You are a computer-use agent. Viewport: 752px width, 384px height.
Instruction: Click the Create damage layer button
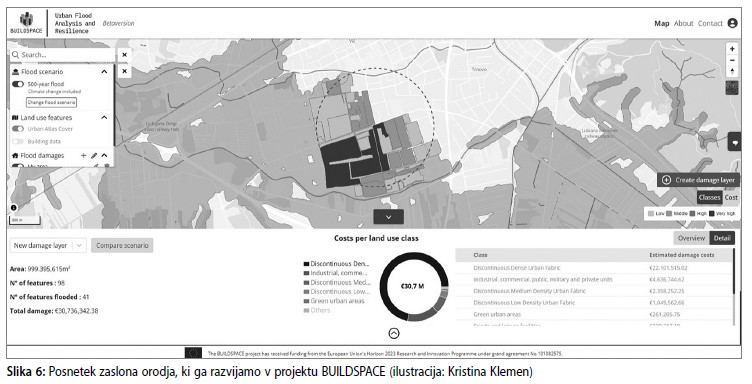(x=698, y=180)
